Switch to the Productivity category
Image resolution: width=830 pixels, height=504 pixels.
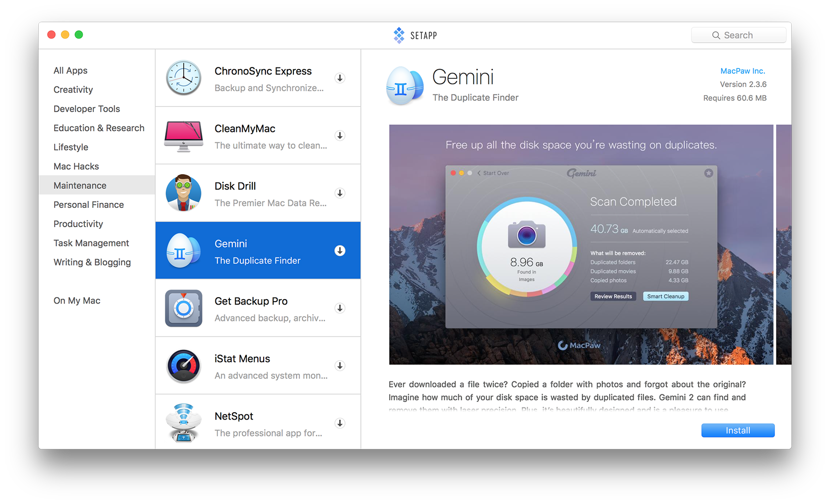click(78, 224)
